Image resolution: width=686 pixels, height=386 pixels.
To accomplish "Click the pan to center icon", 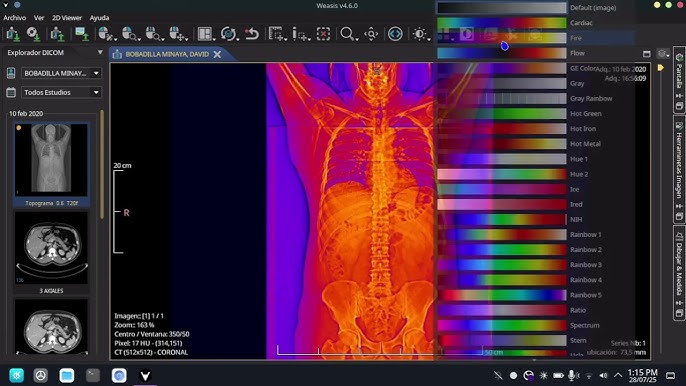I will pyautogui.click(x=371, y=34).
